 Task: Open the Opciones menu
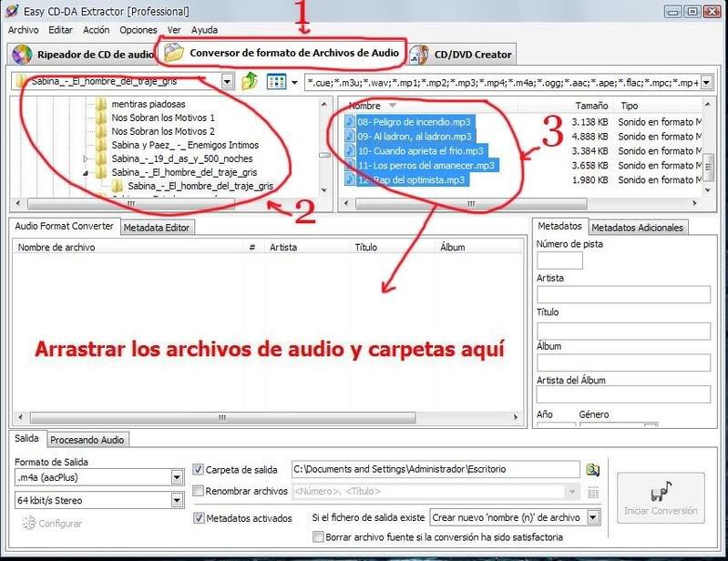[138, 30]
